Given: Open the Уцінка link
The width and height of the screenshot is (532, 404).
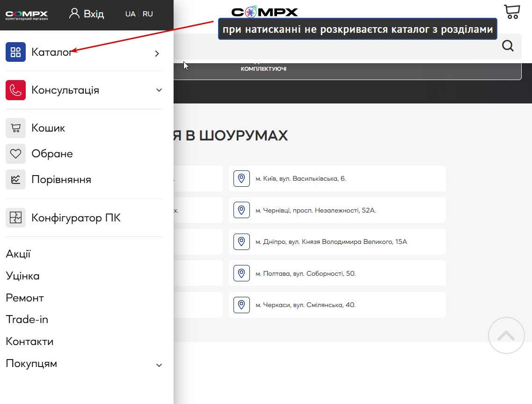Looking at the screenshot, I should (23, 276).
